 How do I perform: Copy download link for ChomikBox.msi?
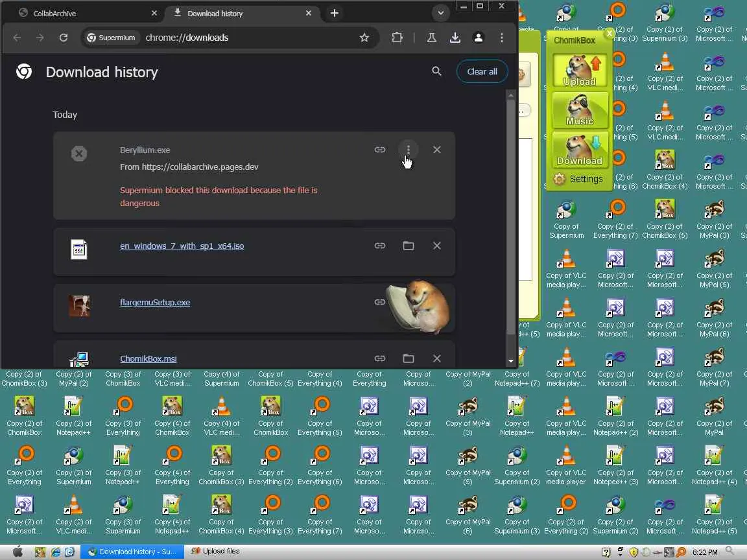tap(380, 358)
